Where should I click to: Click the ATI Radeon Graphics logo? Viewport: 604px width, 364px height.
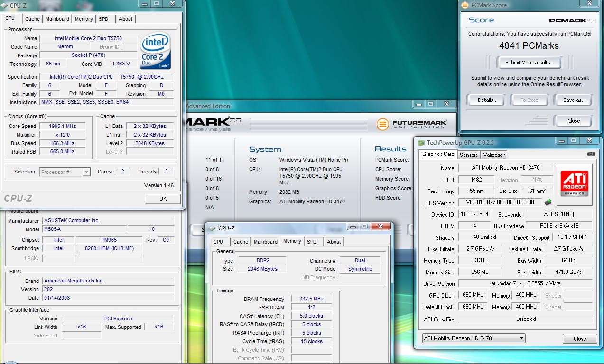[574, 184]
